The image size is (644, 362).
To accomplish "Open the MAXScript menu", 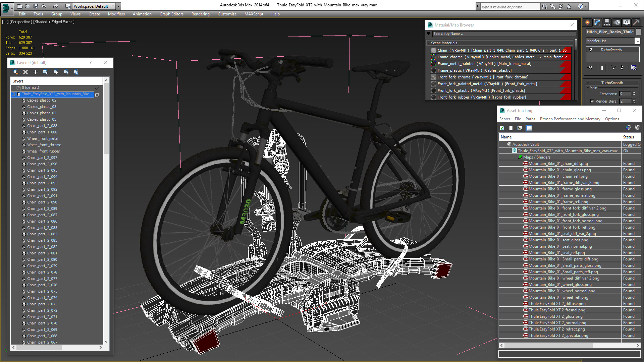I will pyautogui.click(x=254, y=14).
